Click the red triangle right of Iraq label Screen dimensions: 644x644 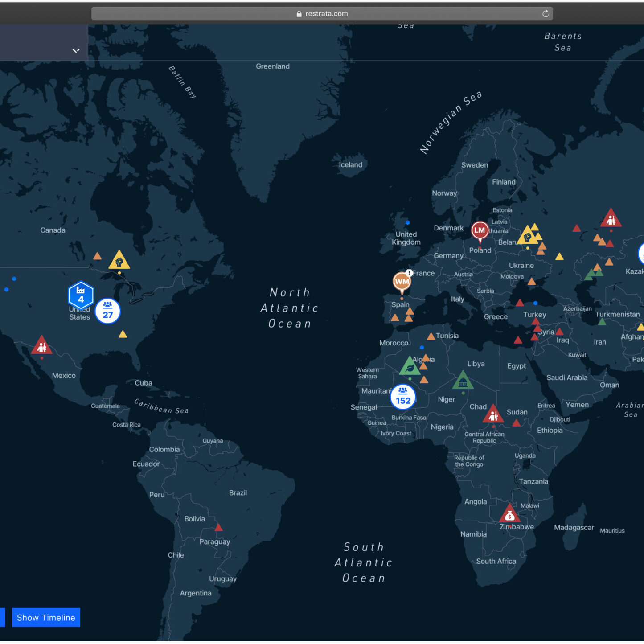[x=559, y=332]
